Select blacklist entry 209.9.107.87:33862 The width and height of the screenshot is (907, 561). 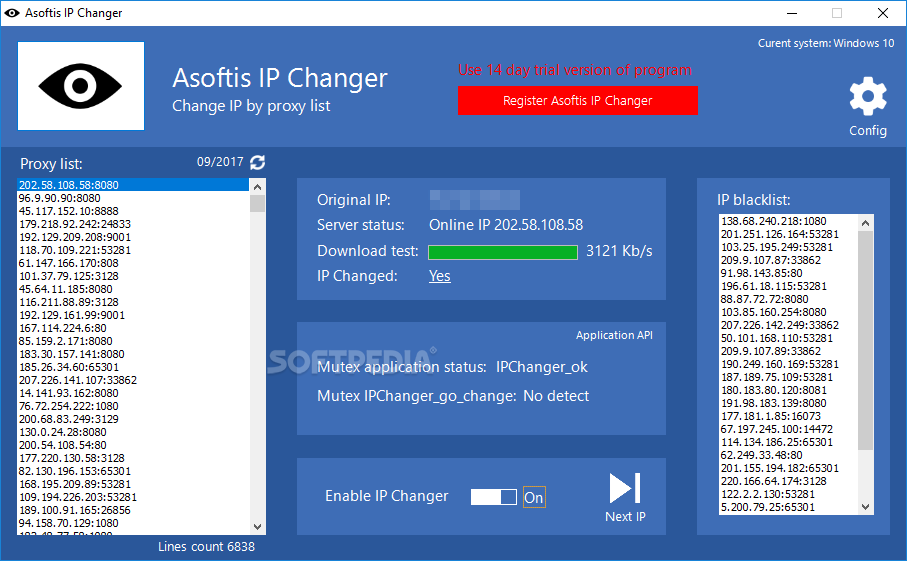coord(788,260)
